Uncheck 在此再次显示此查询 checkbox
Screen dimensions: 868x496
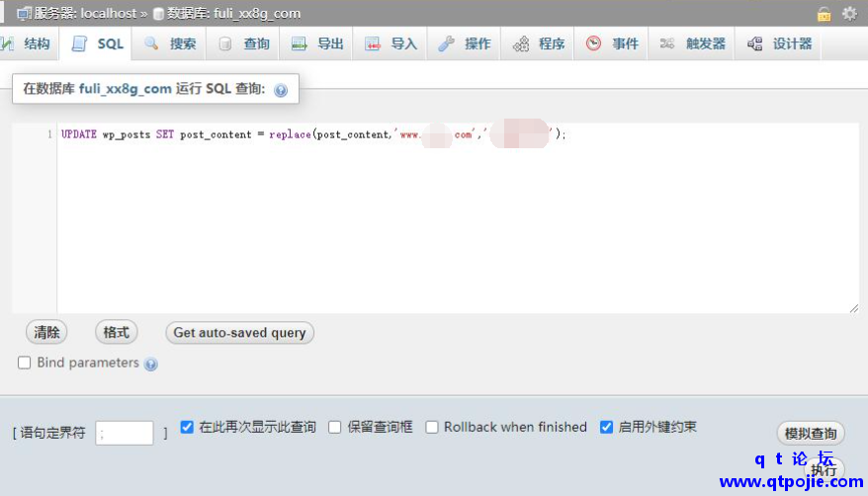(x=187, y=427)
